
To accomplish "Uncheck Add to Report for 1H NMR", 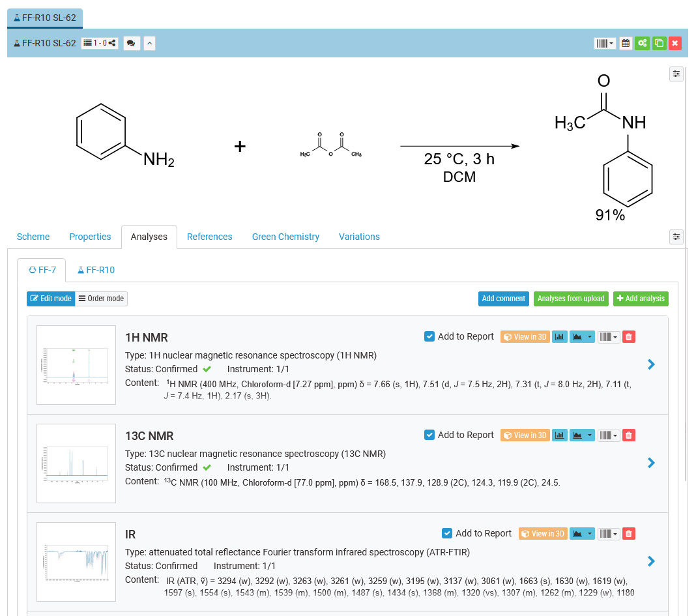I will click(x=429, y=336).
